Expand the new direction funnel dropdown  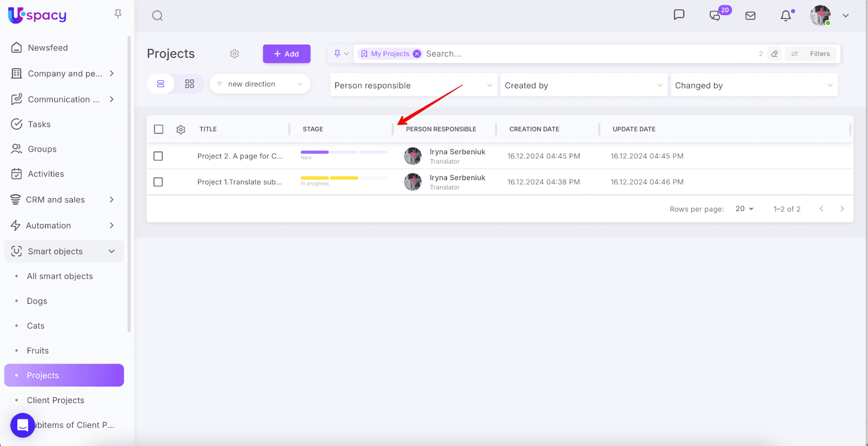(x=260, y=84)
